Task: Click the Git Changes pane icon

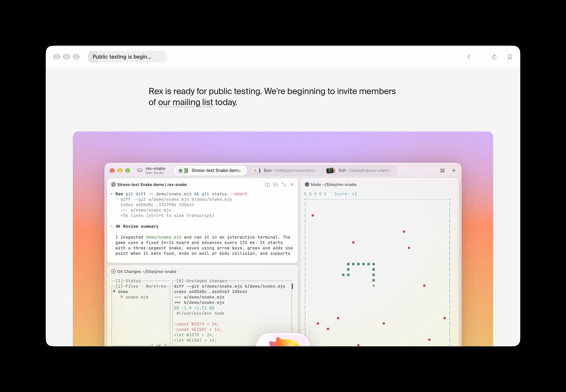Action: [x=113, y=271]
